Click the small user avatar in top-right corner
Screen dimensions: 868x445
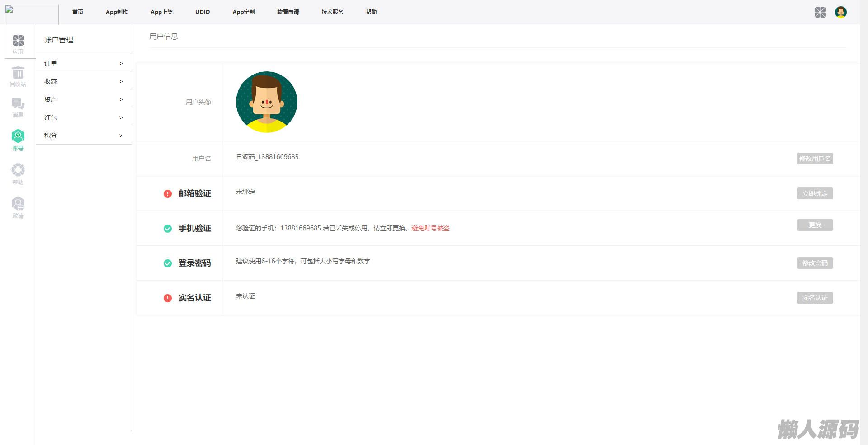coord(840,12)
